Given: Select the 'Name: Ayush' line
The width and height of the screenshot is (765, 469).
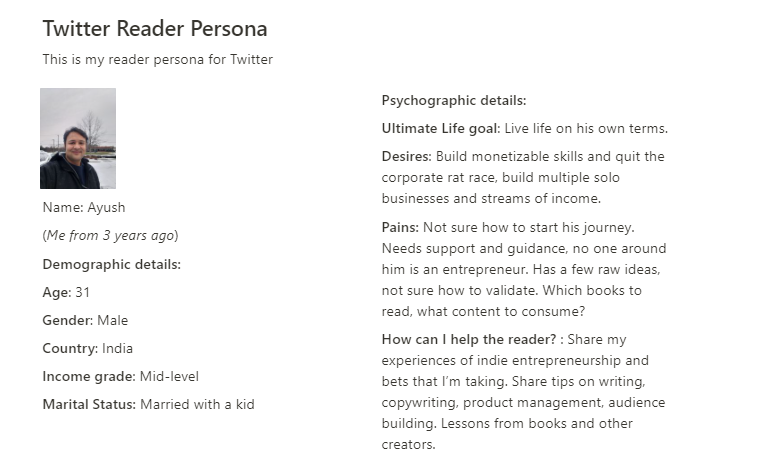Looking at the screenshot, I should tap(84, 207).
